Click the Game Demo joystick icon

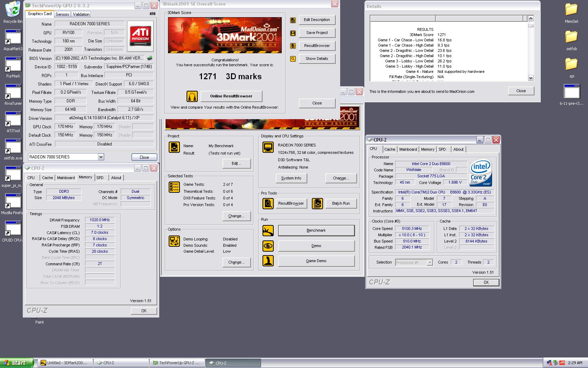coord(268,261)
